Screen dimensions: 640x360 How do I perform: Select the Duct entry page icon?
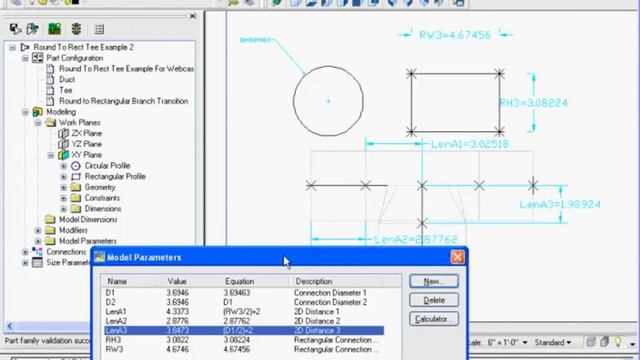pos(50,79)
